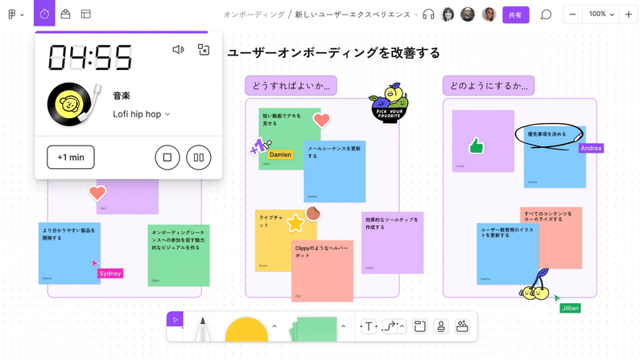The image size is (644, 361).
Task: Open the file title dropdown chevron
Action: [416, 14]
